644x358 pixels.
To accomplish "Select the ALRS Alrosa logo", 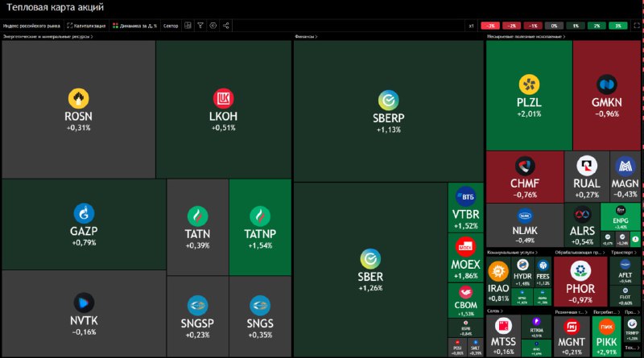I will tap(582, 214).
